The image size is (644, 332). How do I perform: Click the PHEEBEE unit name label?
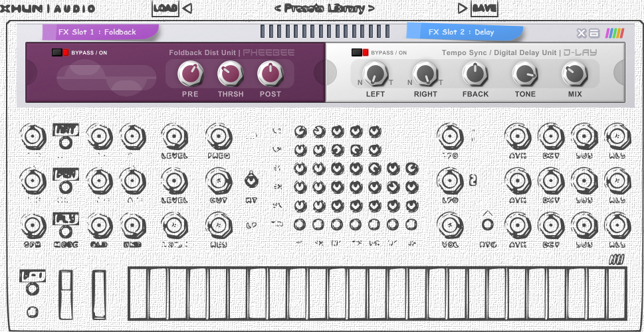coord(268,52)
